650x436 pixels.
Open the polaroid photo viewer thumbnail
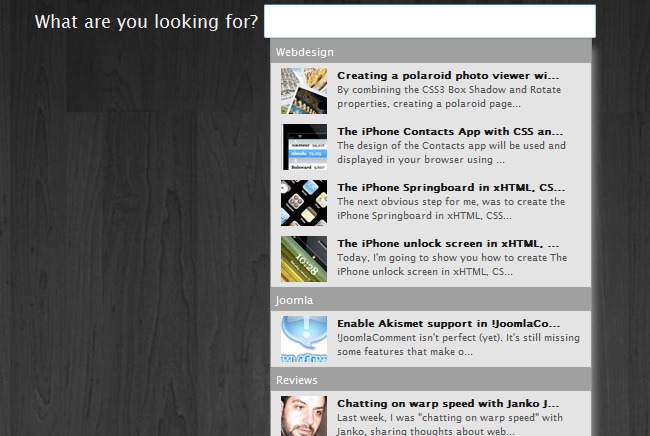304,91
